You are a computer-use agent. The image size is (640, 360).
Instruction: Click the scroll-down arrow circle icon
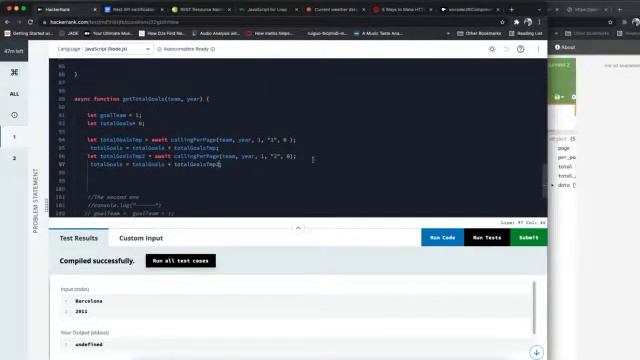point(536,352)
